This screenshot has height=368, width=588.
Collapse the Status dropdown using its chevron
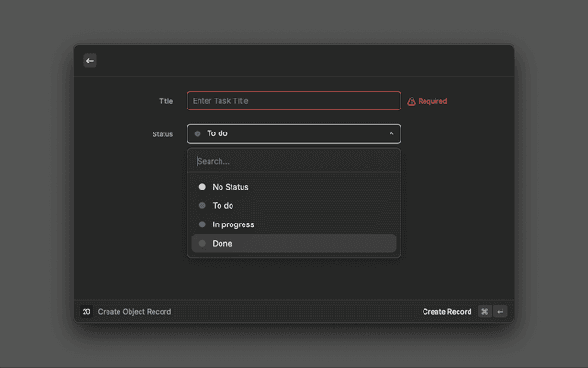tap(391, 133)
